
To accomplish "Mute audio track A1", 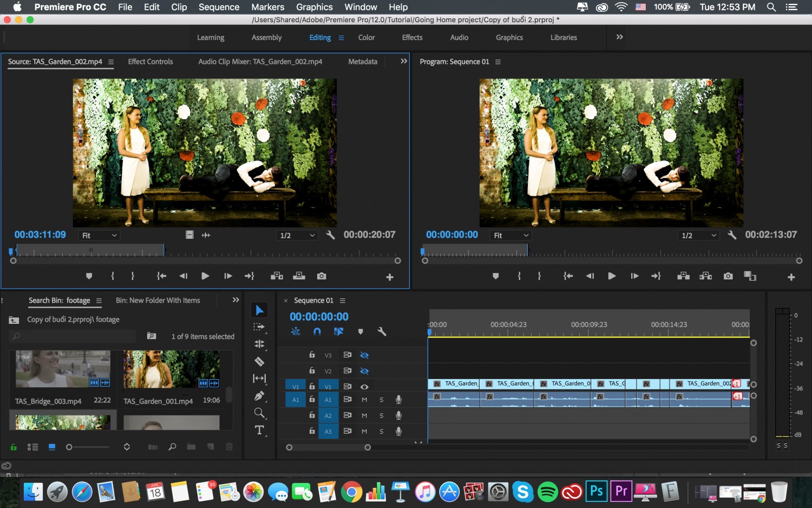I will pos(364,400).
